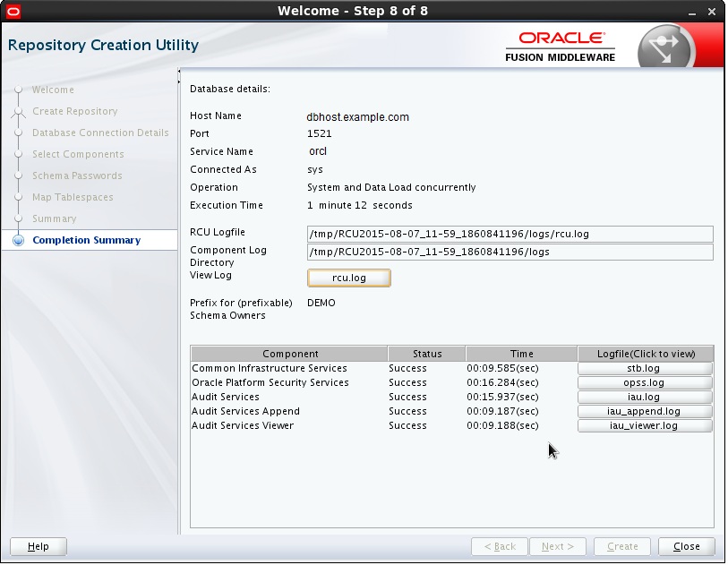Click the time value 00:09.585(sec)

(503, 369)
